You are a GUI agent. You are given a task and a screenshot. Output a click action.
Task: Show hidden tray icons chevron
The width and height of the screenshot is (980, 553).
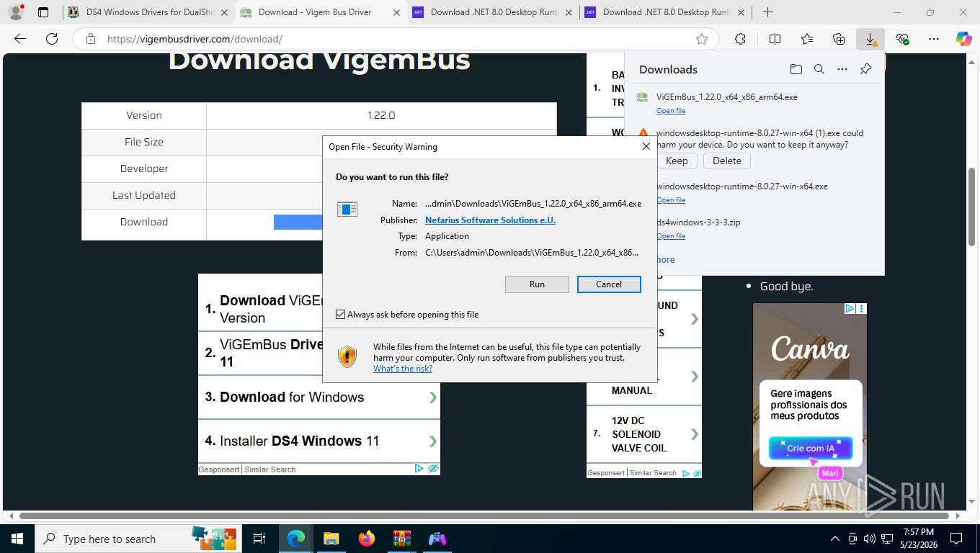click(x=835, y=539)
